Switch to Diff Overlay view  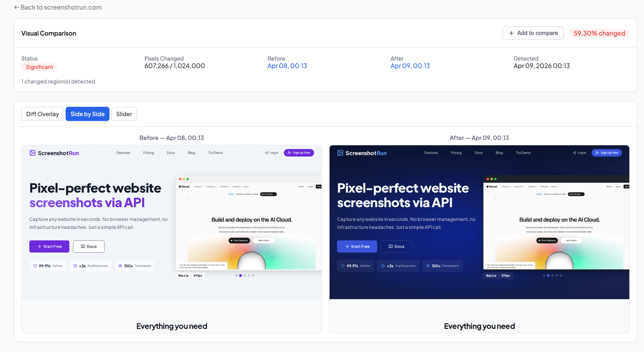click(x=42, y=114)
